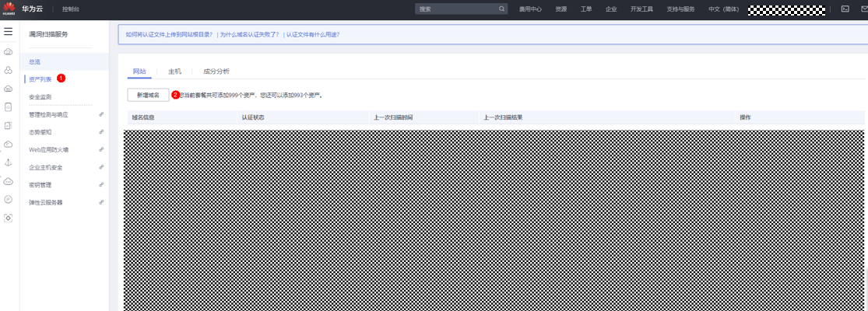The image size is (868, 311).
Task: Open 开发工具 in top navigation
Action: [642, 9]
